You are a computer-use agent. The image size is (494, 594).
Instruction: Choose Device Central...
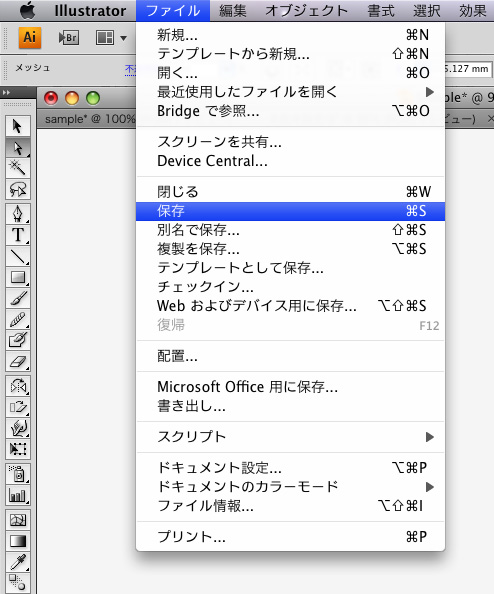[290, 161]
